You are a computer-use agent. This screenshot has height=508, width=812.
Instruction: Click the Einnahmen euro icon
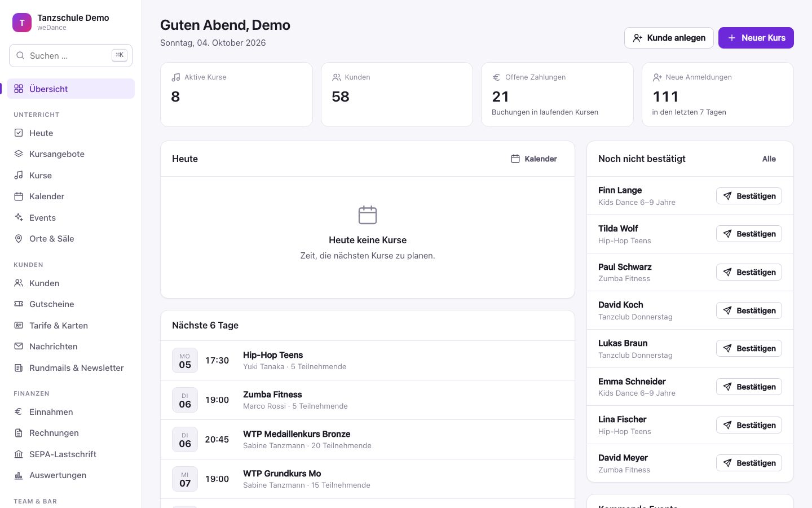click(x=19, y=412)
